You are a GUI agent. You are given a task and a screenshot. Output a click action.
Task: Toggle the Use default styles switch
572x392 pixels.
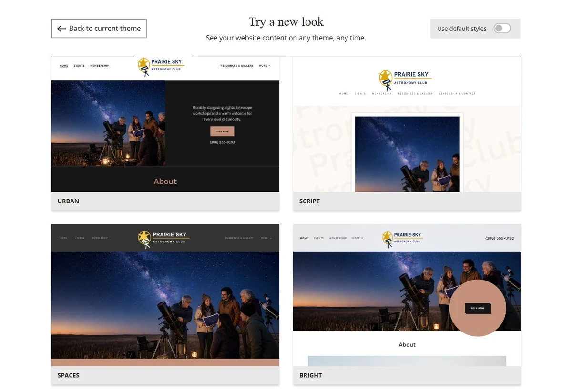(502, 29)
